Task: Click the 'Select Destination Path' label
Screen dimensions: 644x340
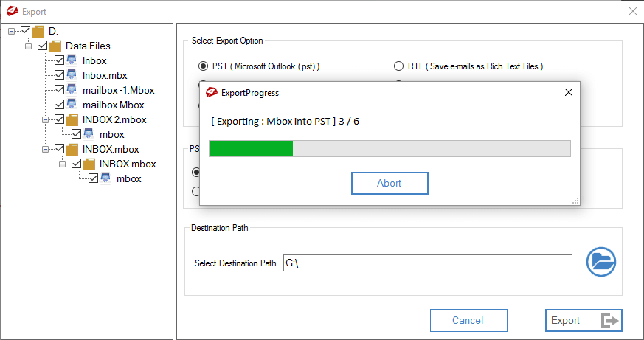Action: click(x=235, y=263)
